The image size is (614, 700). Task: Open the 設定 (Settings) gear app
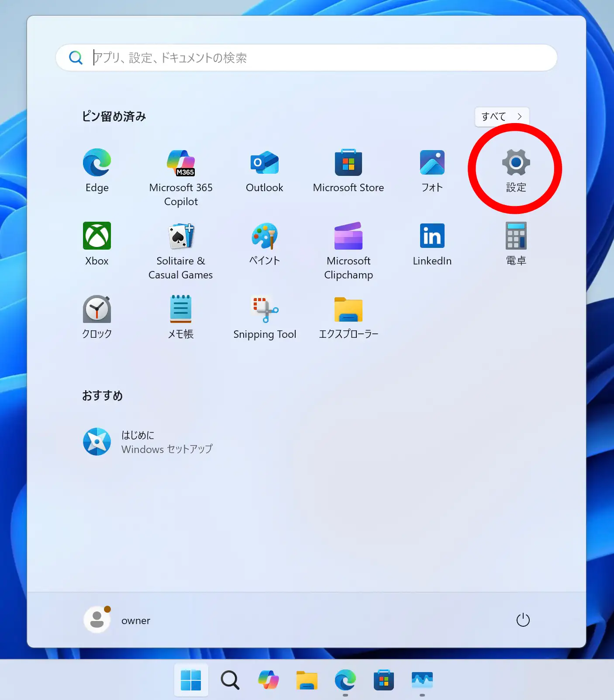(516, 171)
